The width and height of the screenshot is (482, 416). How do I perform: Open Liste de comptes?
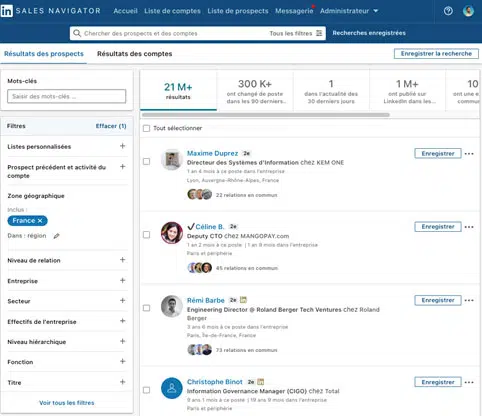pyautogui.click(x=172, y=11)
